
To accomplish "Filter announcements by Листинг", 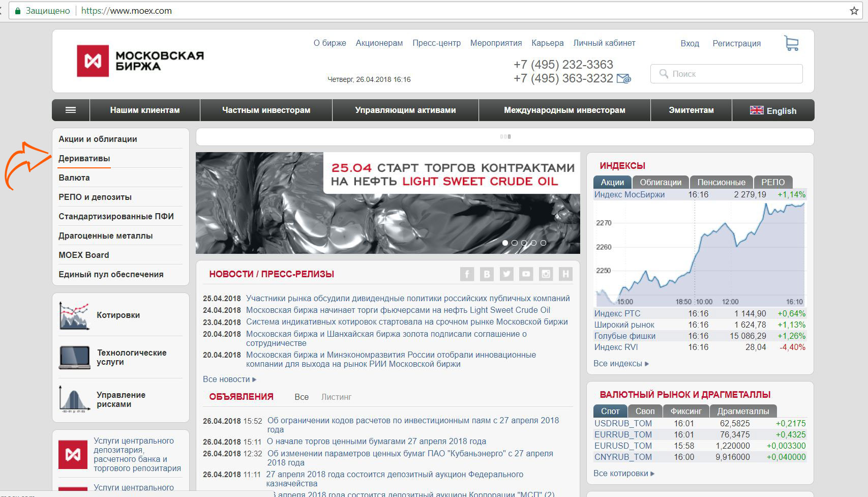I will [x=336, y=397].
